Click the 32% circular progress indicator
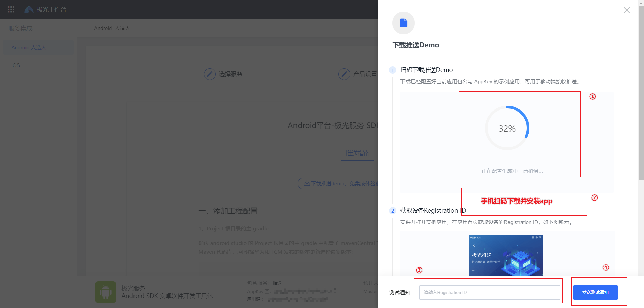Viewport: 644px width, 308px height. [507, 128]
